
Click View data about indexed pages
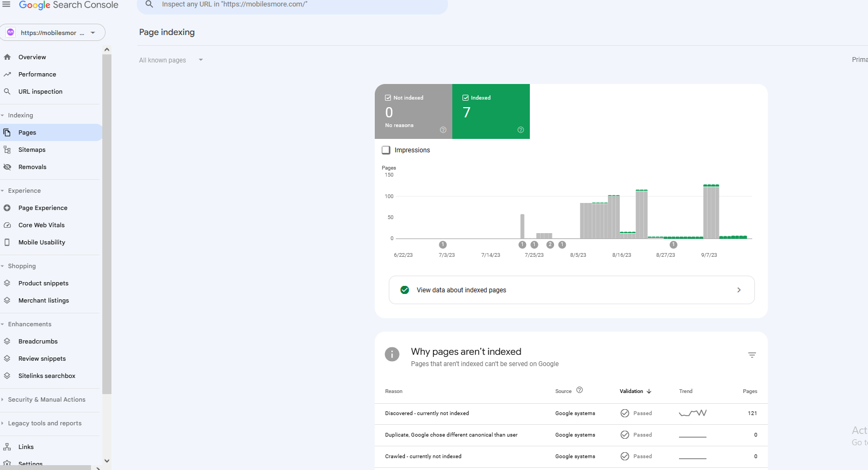click(x=571, y=290)
